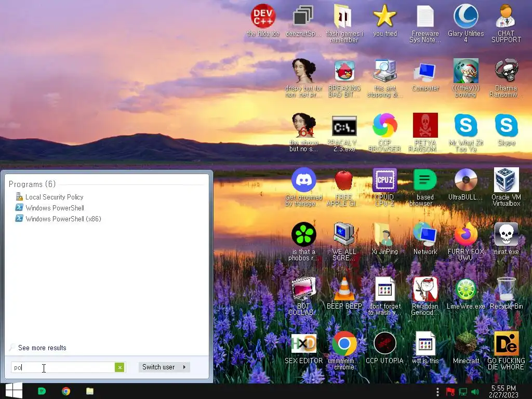Open clock showing 5:55 PM 2/27/2023

pyautogui.click(x=503, y=391)
